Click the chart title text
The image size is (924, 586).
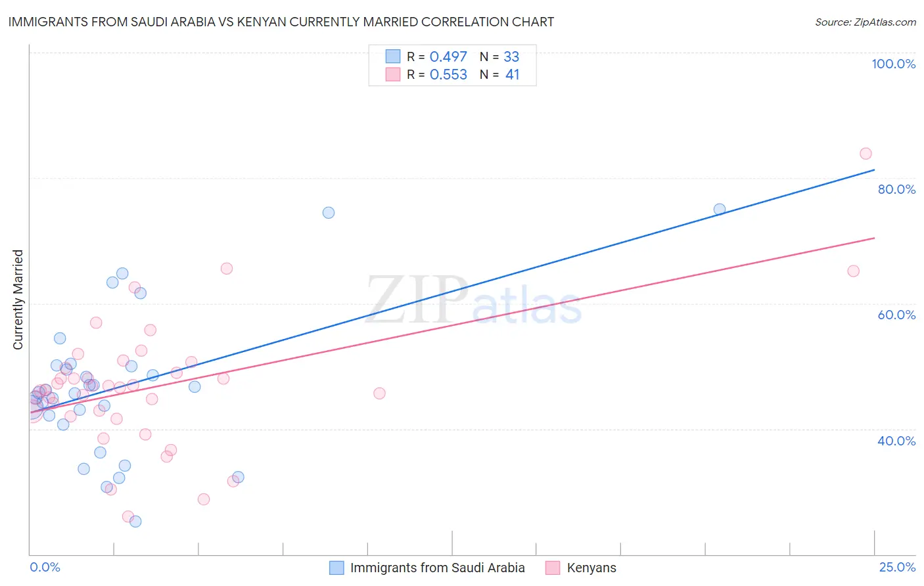[281, 22]
